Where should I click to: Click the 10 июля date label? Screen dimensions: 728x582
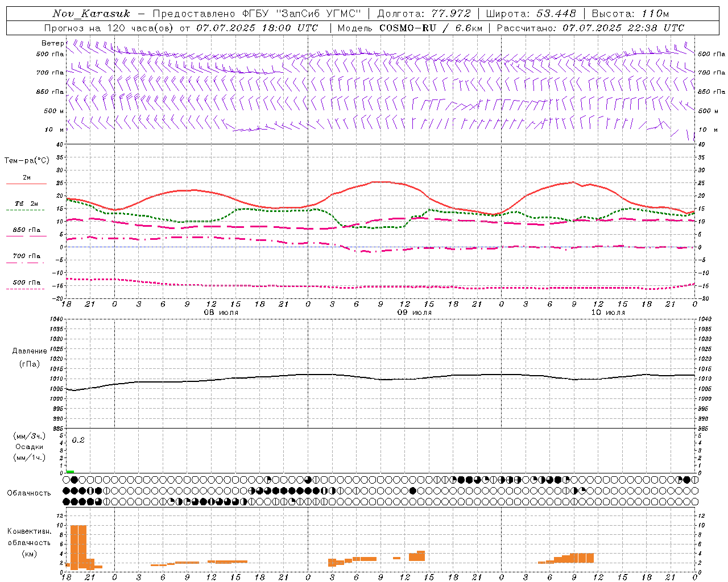[608, 313]
